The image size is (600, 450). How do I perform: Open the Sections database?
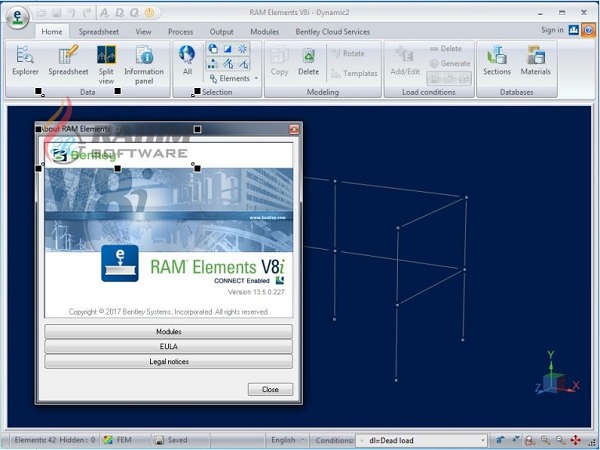point(496,60)
